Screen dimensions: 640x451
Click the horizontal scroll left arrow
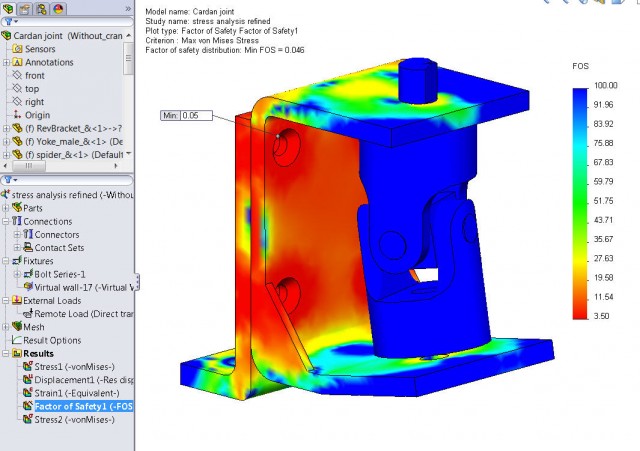5,166
